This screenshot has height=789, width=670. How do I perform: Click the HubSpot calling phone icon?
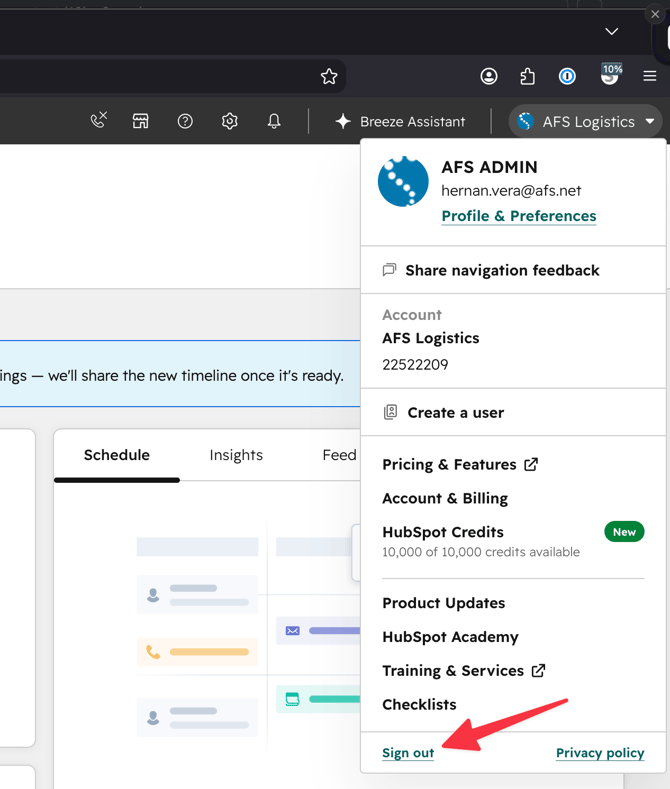coord(99,120)
